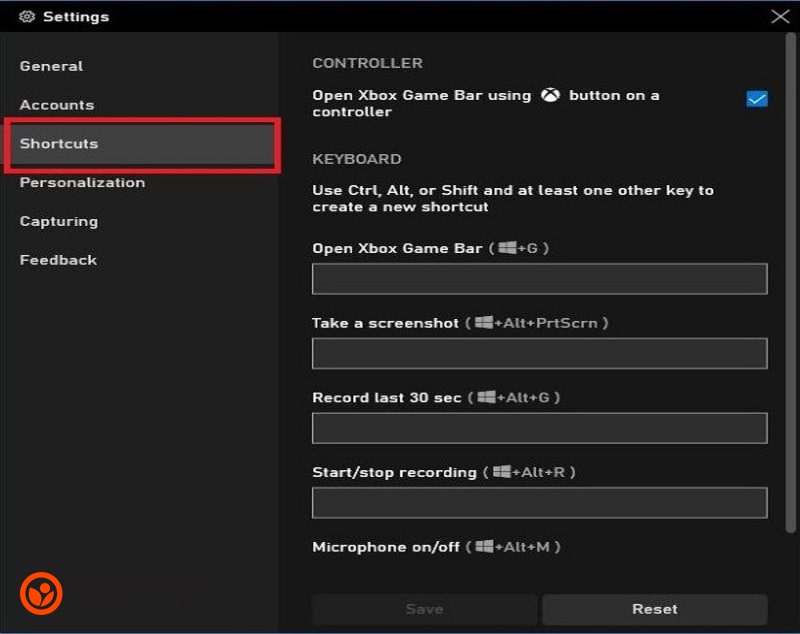Click the vertical scrollbar on the right
This screenshot has width=800, height=634.
790,284
